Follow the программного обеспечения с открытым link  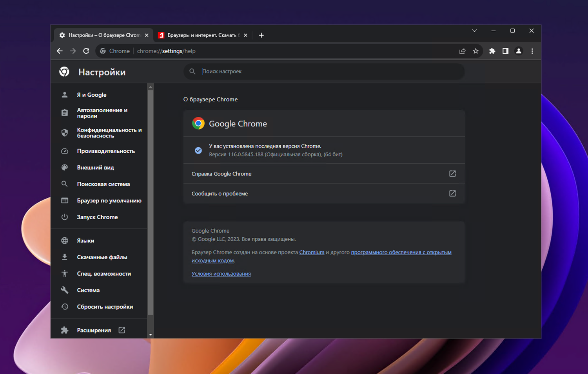pos(401,252)
